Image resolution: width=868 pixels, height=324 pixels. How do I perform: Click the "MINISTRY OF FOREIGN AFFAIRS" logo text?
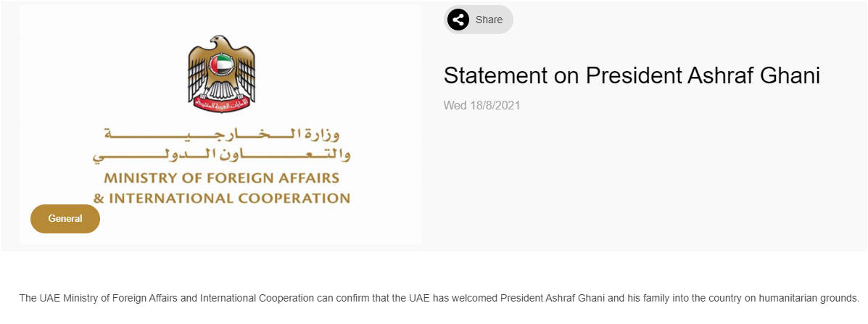click(222, 178)
